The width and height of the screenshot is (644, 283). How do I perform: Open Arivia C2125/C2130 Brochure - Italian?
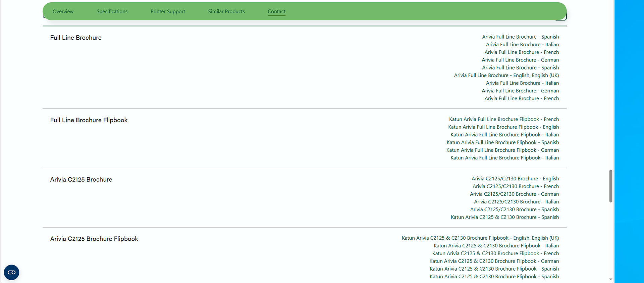point(516,202)
